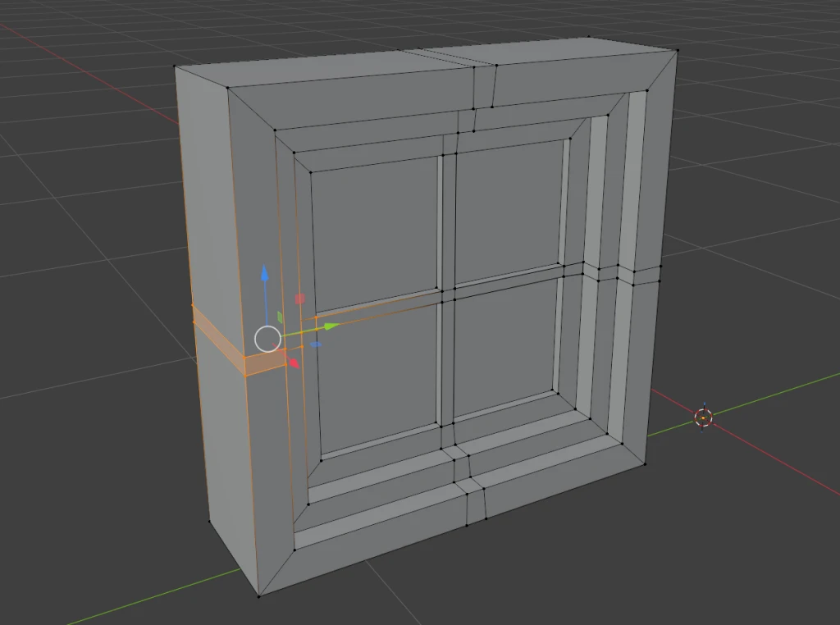Click the red square plane handle of gizmo
The height and width of the screenshot is (625, 840).
(x=300, y=299)
